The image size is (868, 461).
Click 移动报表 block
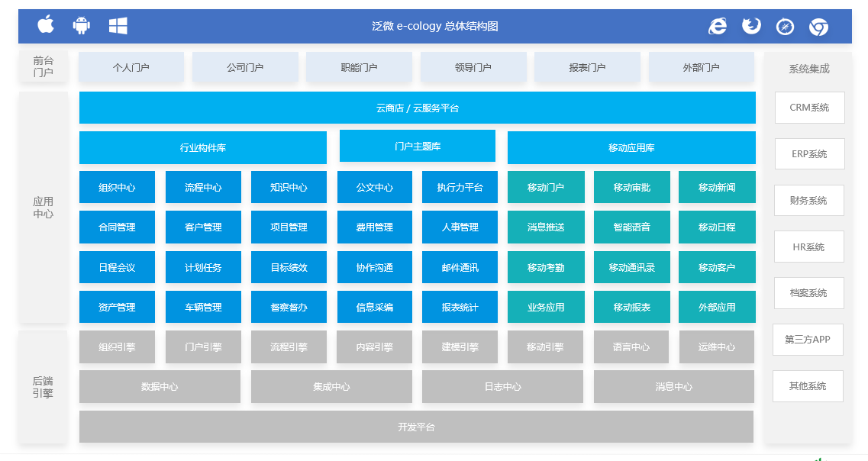[x=631, y=307]
